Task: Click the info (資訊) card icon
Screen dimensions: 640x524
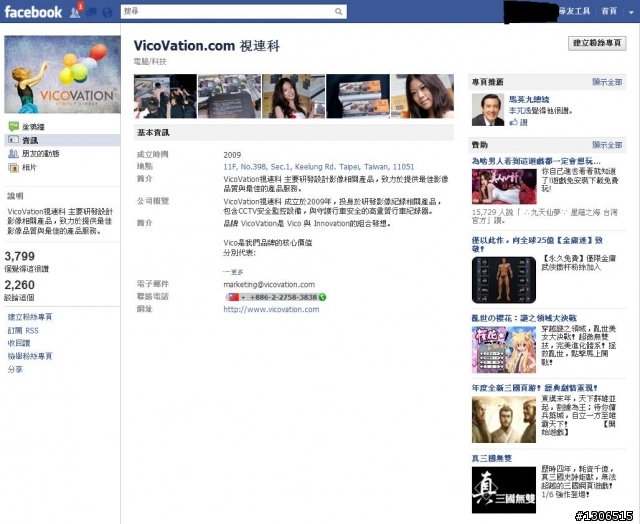Action: coord(13,140)
